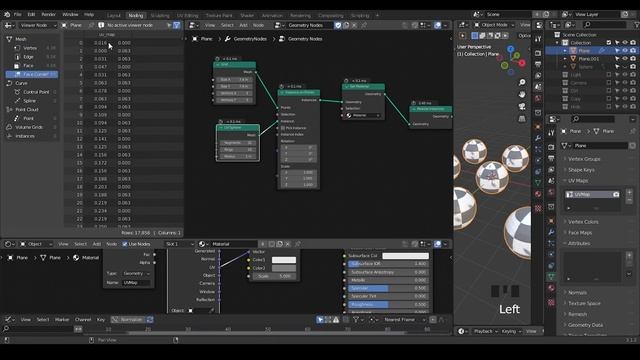This screenshot has width=640, height=360.
Task: Open the Edit menu
Action: pos(31,14)
